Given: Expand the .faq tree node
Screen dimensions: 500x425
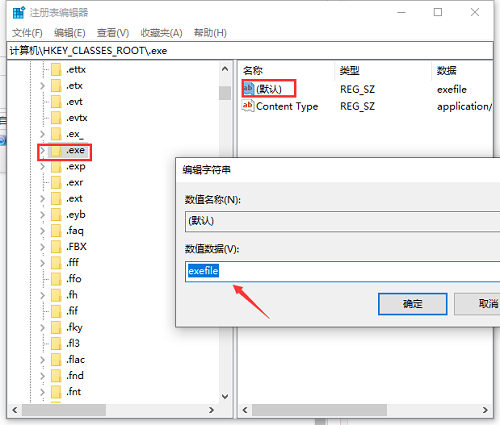Looking at the screenshot, I should pos(42,231).
